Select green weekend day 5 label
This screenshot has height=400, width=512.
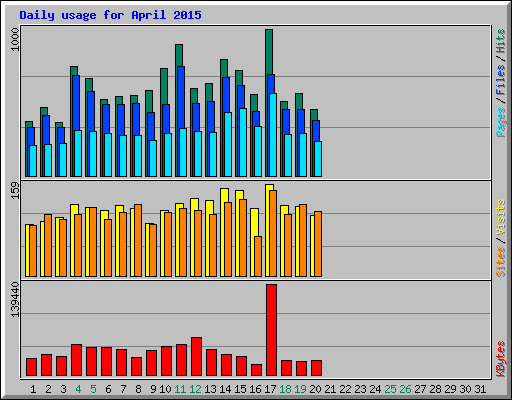tap(93, 389)
